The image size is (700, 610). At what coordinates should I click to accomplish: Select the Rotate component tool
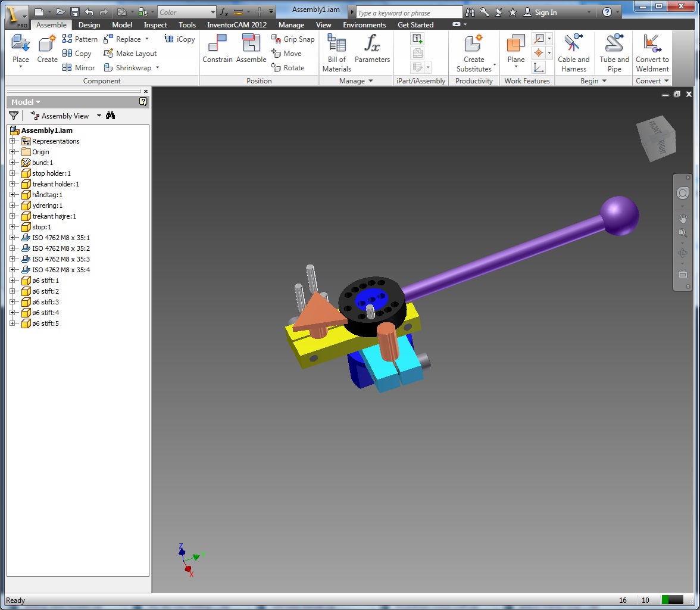coord(287,67)
